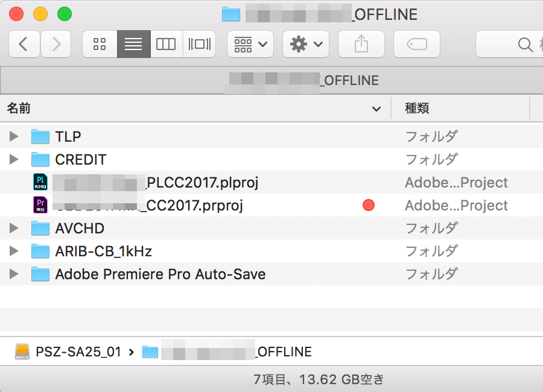
Task: Go back to previous folder
Action: tap(24, 44)
